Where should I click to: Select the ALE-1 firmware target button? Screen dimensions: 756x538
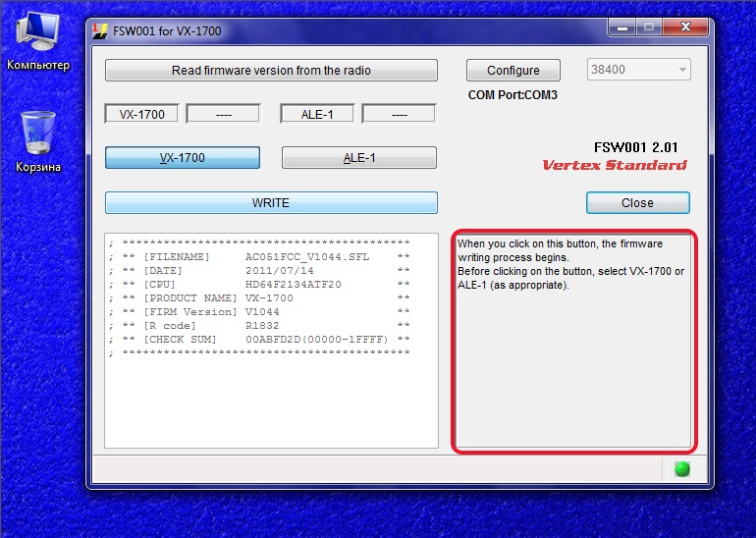(x=359, y=158)
